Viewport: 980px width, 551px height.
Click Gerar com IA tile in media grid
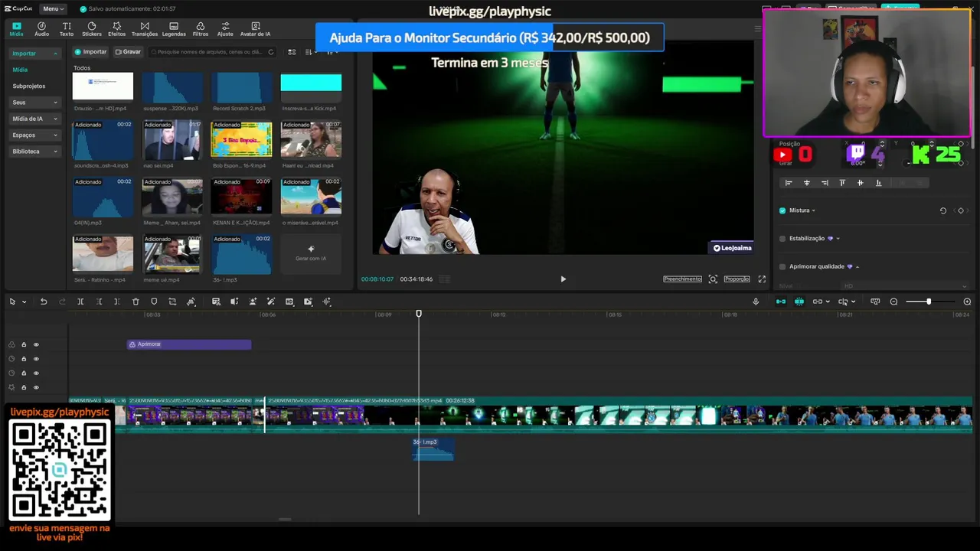311,253
